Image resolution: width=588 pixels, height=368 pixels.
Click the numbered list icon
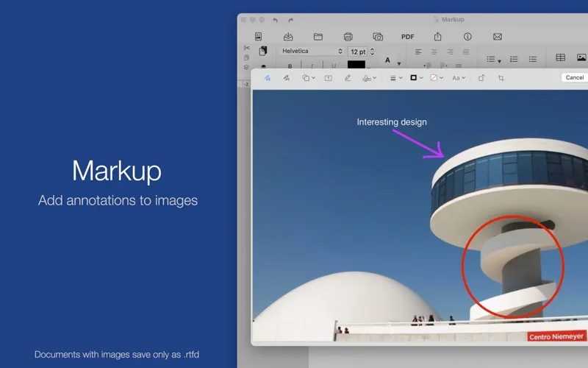click(514, 60)
